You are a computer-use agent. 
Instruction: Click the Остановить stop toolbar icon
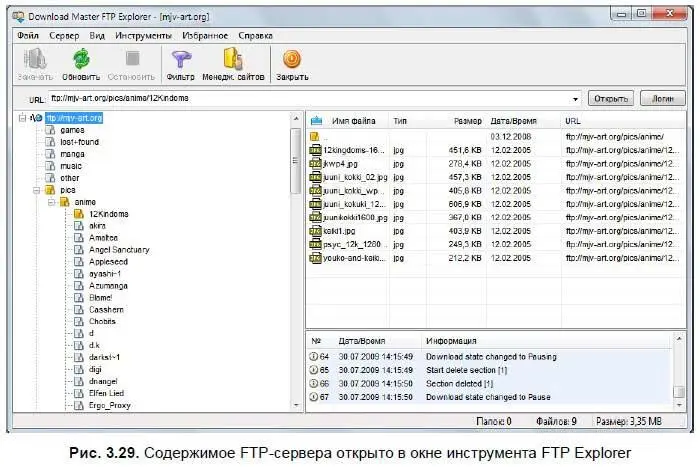pos(131,60)
